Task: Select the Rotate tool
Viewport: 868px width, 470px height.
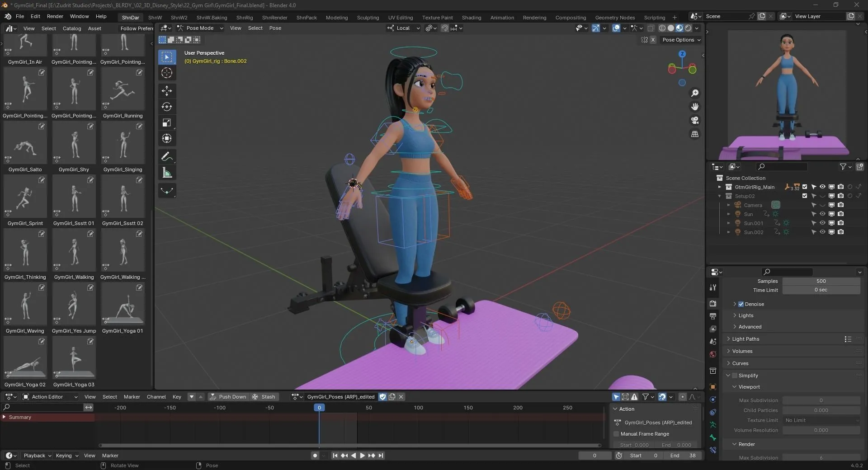Action: coord(167,107)
